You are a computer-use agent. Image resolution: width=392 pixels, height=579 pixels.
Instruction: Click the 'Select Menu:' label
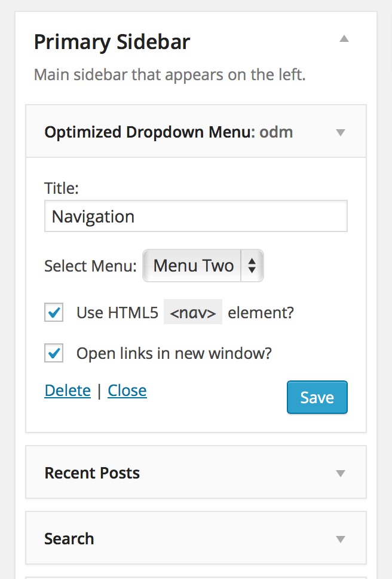tap(90, 266)
